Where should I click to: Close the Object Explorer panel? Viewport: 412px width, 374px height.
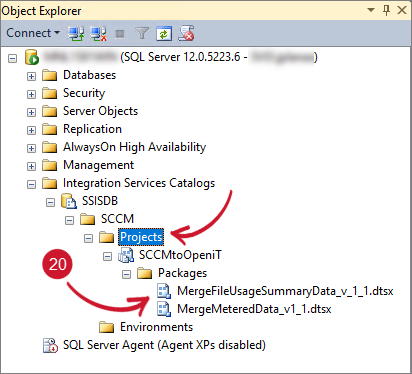402,10
